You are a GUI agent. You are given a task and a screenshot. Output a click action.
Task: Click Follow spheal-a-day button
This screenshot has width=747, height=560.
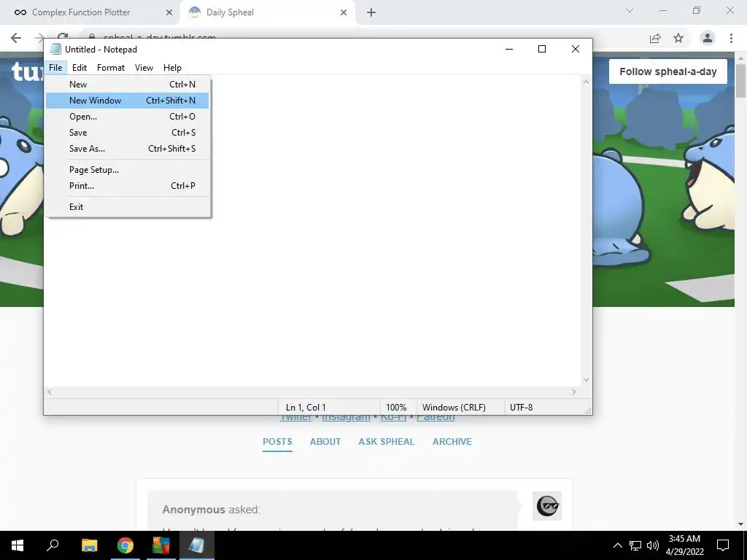pyautogui.click(x=668, y=71)
